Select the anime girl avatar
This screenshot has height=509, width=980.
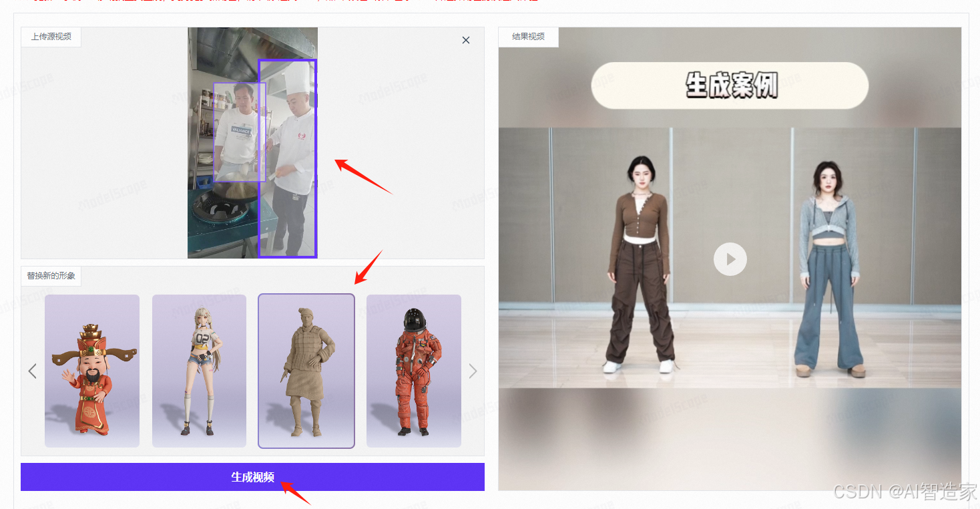click(x=199, y=371)
